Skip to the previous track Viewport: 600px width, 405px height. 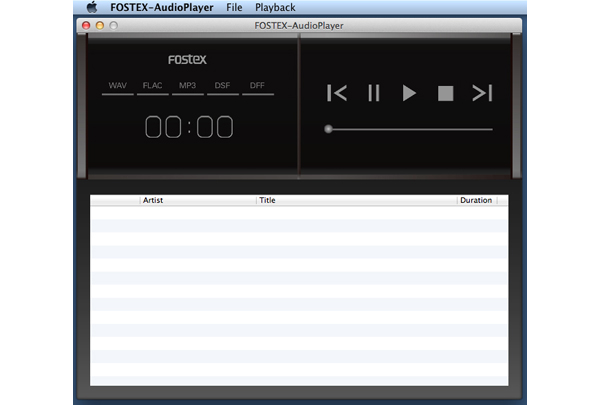pos(337,93)
